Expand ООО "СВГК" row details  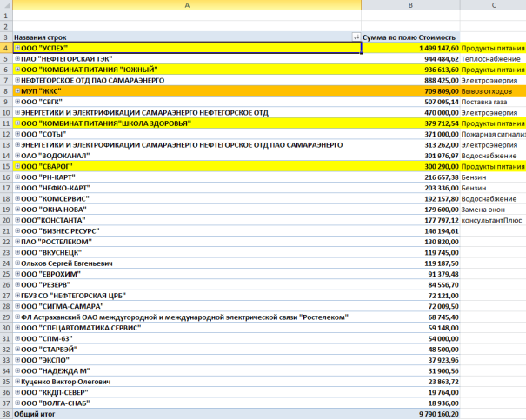tap(17, 102)
